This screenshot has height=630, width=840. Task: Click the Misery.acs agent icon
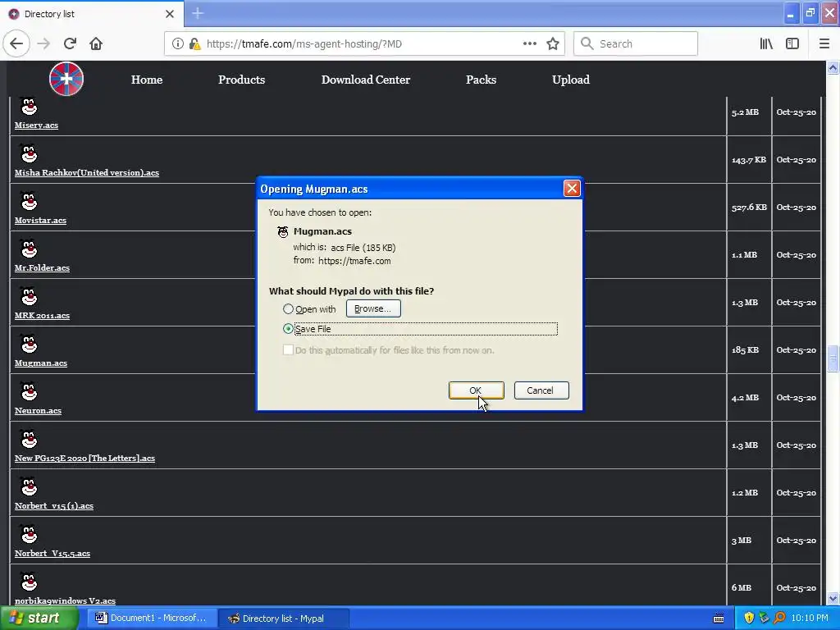pos(29,106)
